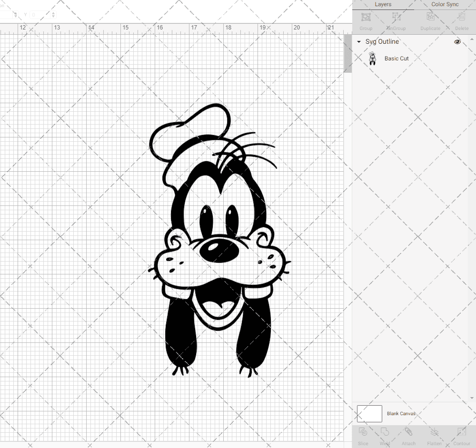
Task: Click the Y position stepper arrows
Action: [53, 14]
